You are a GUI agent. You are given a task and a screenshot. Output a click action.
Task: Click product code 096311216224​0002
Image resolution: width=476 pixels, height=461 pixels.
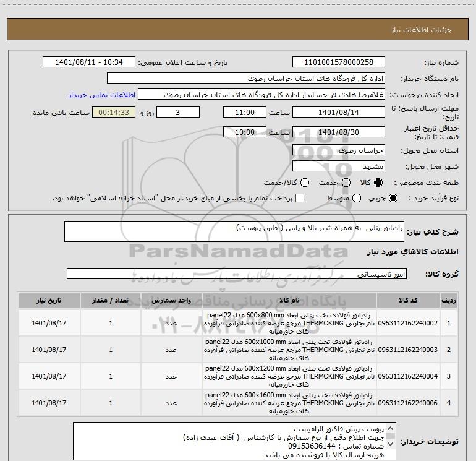pos(408,323)
